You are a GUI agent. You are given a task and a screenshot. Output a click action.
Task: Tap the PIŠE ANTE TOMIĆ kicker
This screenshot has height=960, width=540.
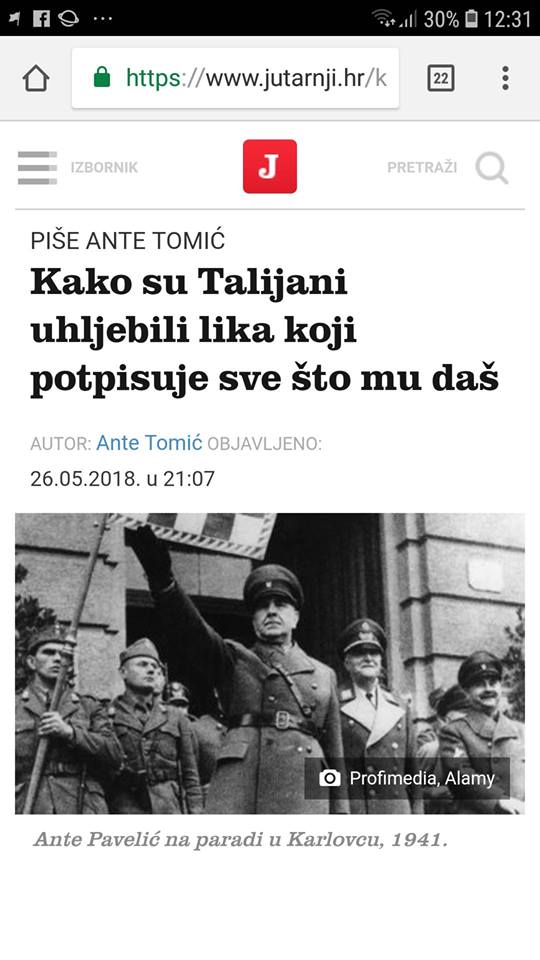128,241
